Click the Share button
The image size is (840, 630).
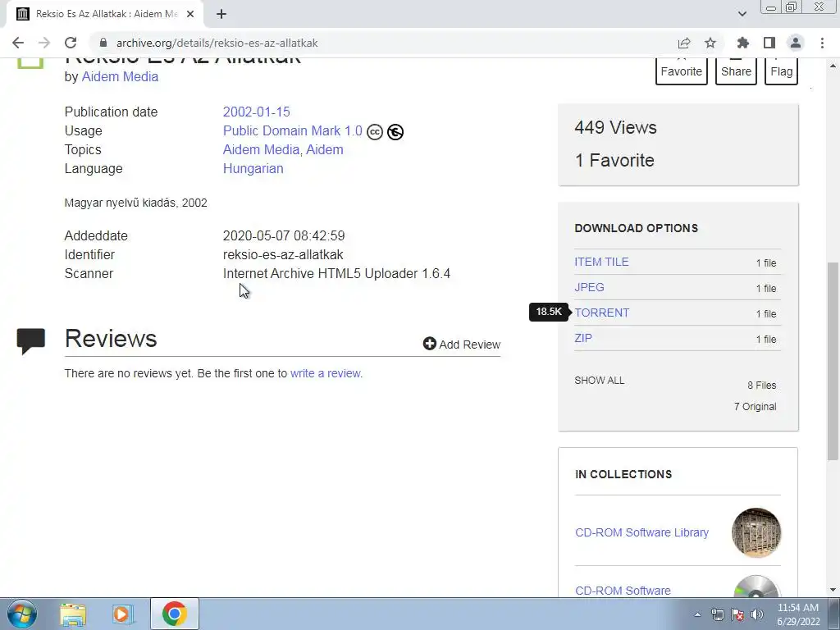736,71
